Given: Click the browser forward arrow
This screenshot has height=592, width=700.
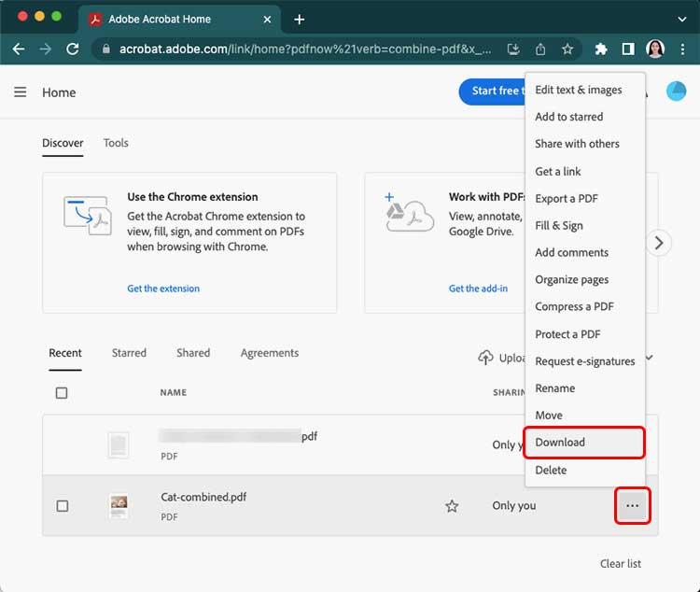Looking at the screenshot, I should coord(45,49).
